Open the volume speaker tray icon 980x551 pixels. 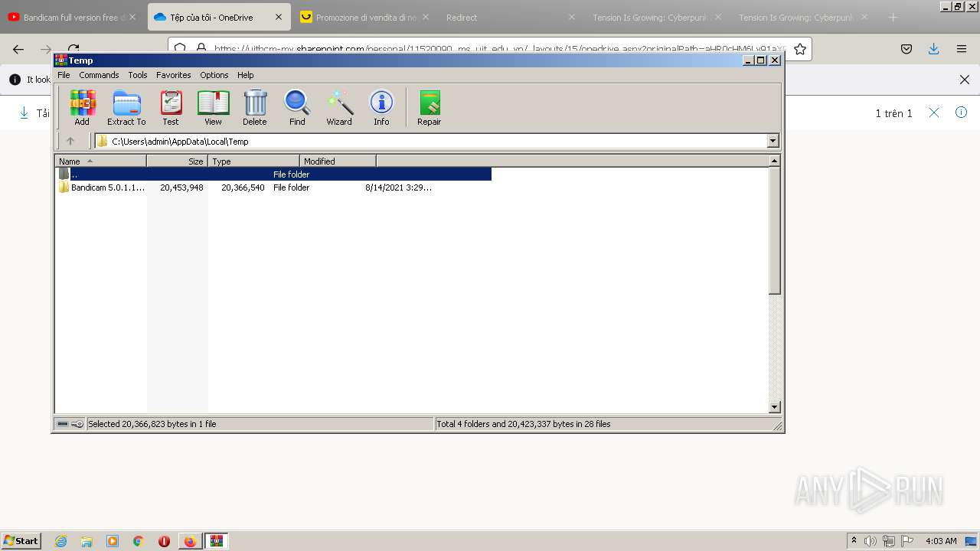click(871, 541)
